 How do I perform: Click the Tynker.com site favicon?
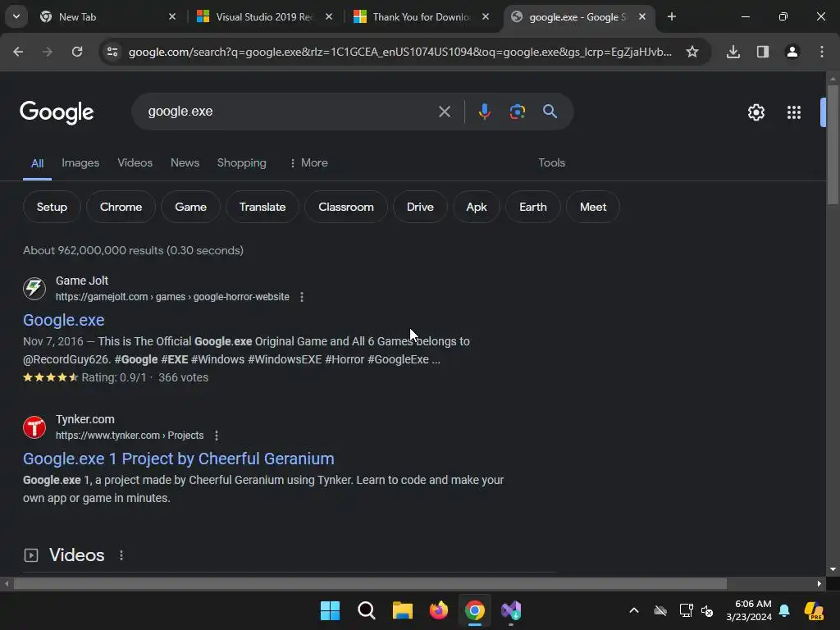pyautogui.click(x=34, y=427)
